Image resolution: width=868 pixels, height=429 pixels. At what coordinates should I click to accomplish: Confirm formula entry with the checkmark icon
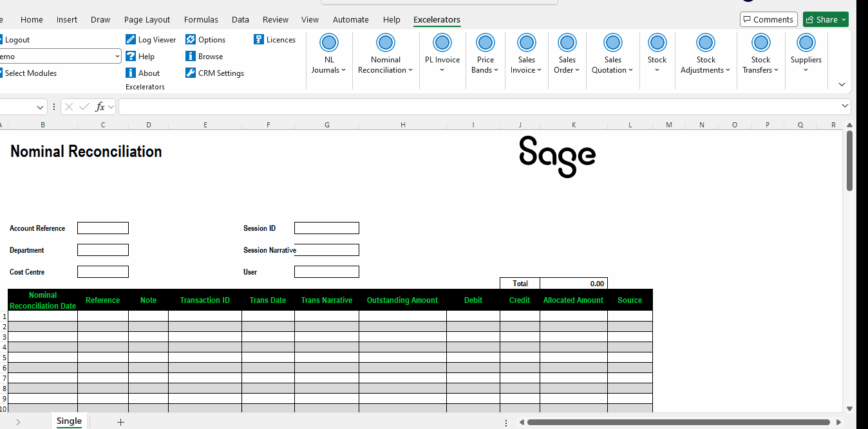coord(84,107)
